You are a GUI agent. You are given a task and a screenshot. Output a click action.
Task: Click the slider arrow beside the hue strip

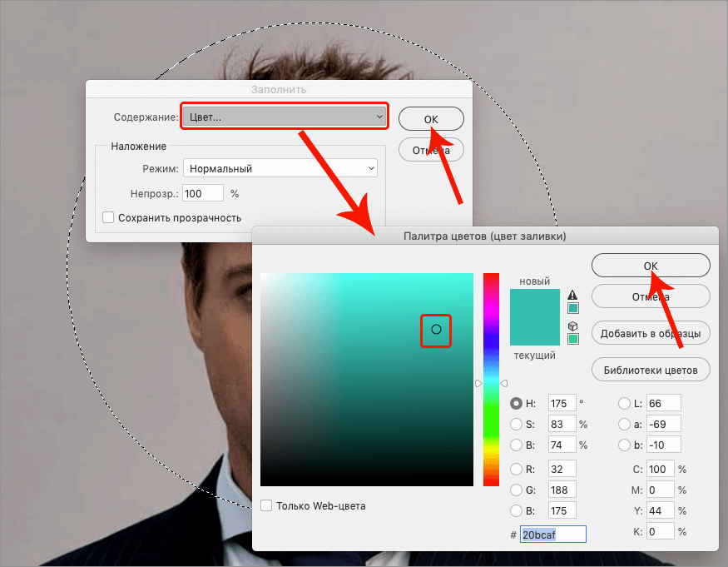[479, 383]
